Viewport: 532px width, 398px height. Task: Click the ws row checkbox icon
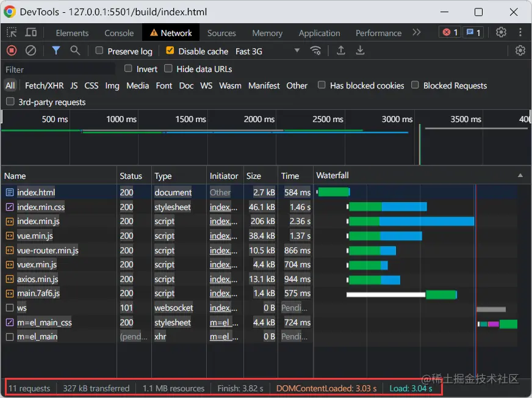coord(10,308)
